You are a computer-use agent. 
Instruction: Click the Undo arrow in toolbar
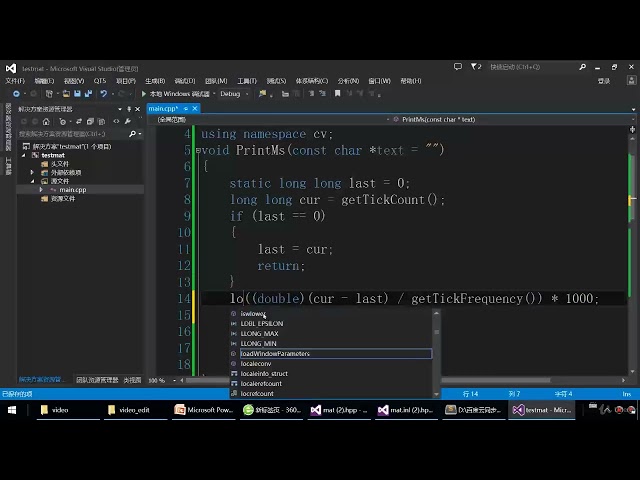coord(103,94)
